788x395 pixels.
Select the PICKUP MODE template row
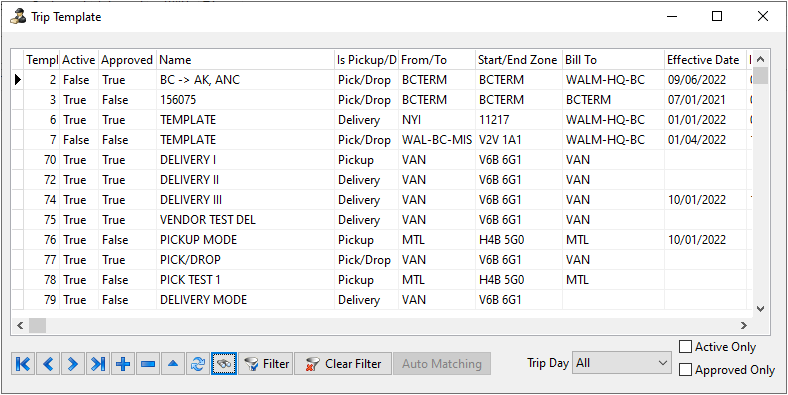382,240
